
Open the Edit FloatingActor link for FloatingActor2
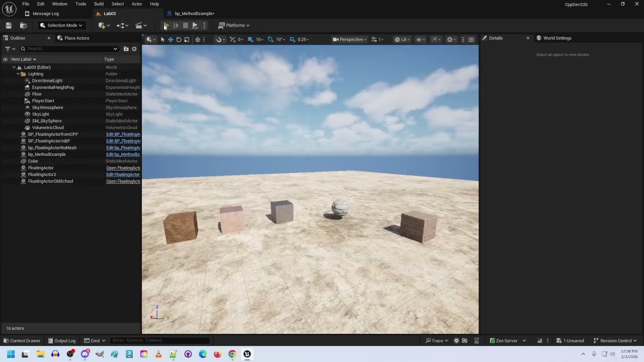123,174
